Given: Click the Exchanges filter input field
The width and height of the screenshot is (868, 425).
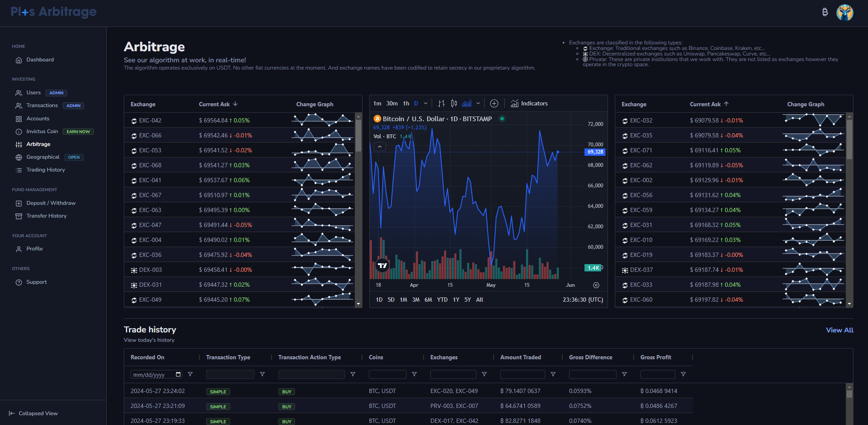Looking at the screenshot, I should 453,374.
